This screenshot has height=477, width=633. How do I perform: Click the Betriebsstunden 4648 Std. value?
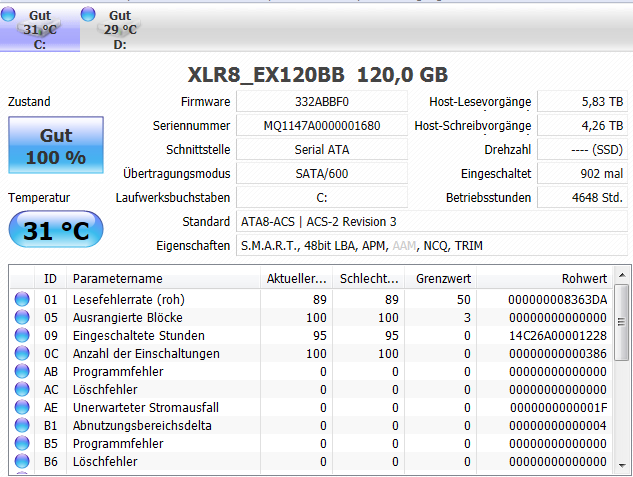tap(583, 198)
